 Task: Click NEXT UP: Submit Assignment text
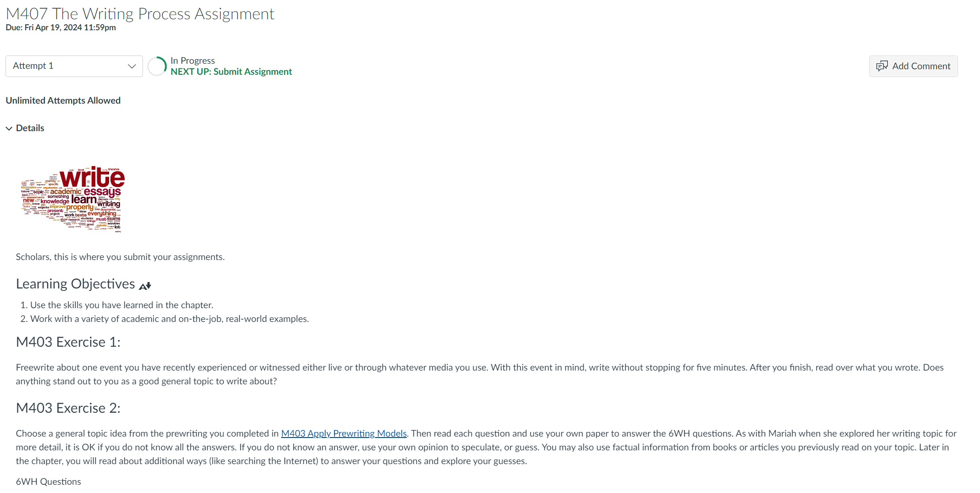[x=231, y=72]
